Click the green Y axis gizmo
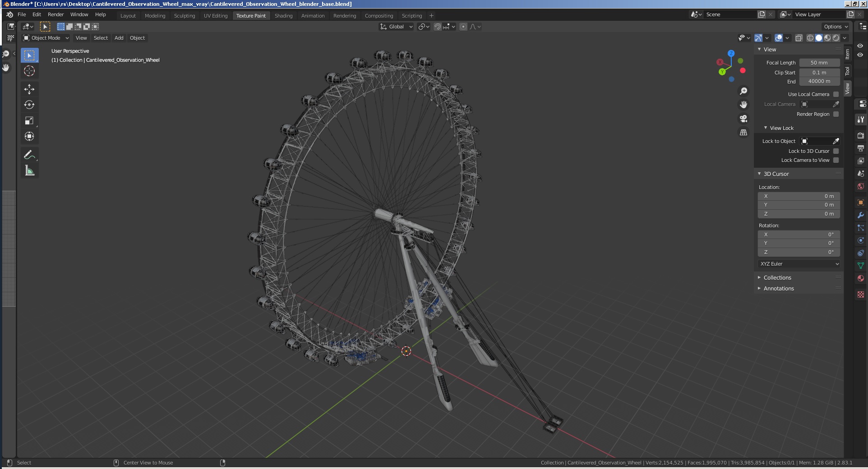The width and height of the screenshot is (868, 469). [722, 72]
